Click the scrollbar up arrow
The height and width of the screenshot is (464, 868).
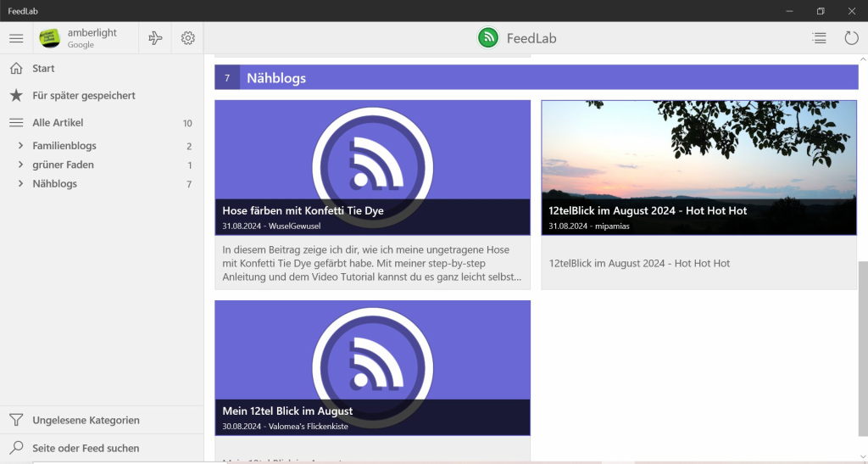coord(863,59)
